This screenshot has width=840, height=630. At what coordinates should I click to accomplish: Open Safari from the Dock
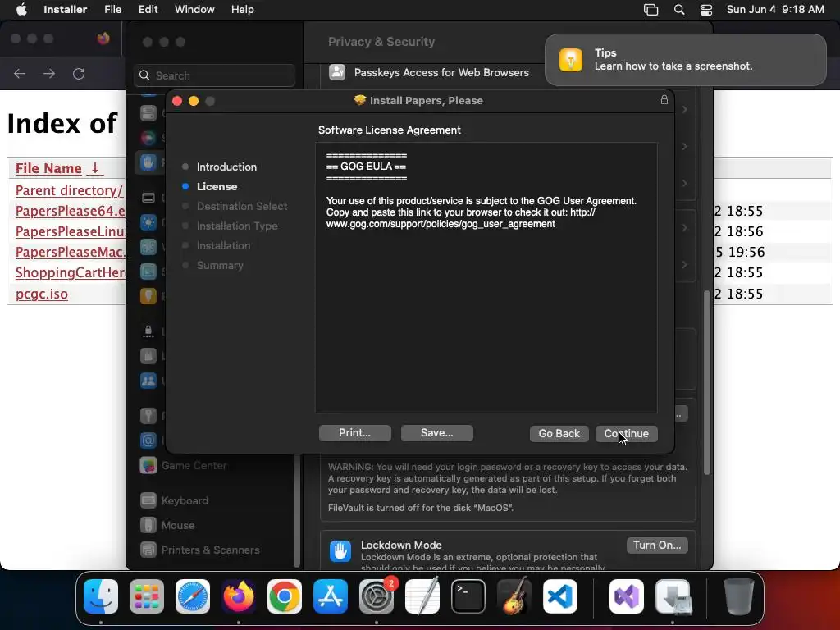[x=193, y=596]
